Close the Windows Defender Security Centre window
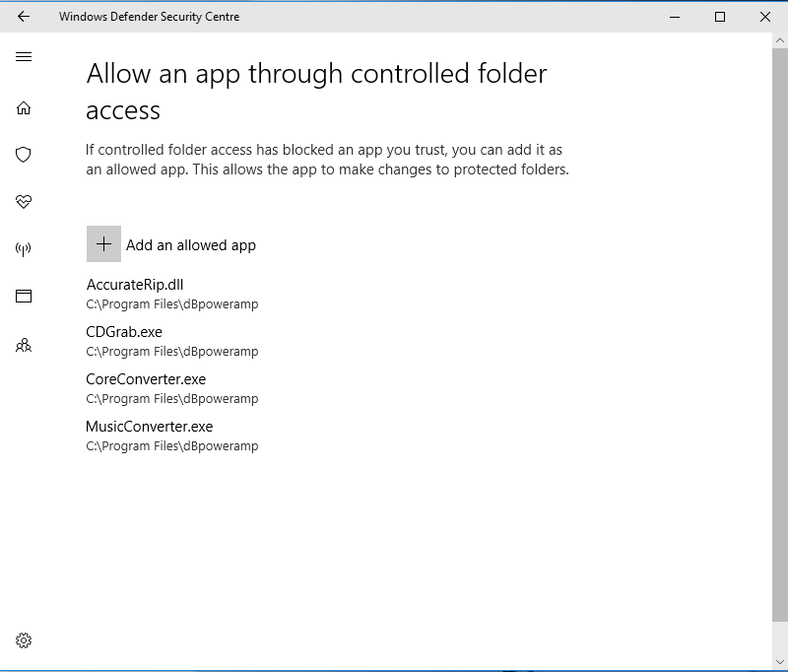The image size is (788, 672). pyautogui.click(x=765, y=17)
